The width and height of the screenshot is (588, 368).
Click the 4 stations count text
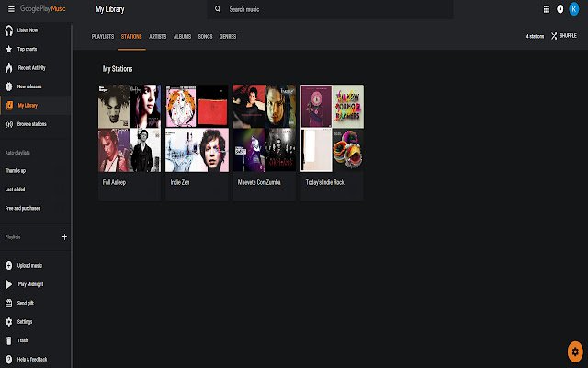point(535,36)
